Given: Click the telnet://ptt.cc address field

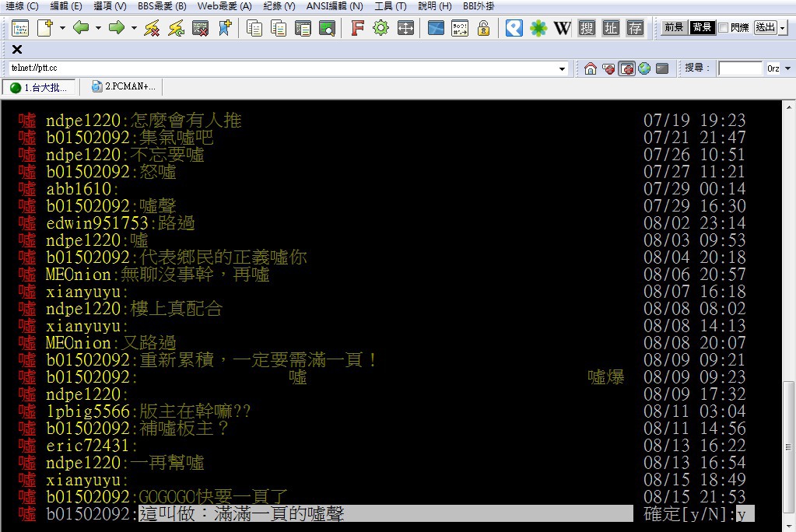Looking at the screenshot, I should pos(283,68).
